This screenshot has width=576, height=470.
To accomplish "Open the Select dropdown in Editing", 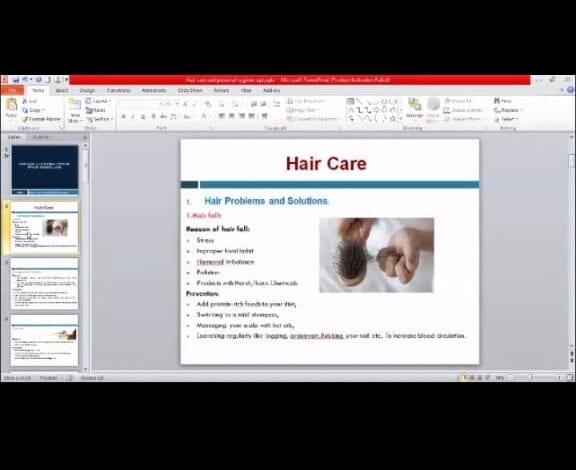I will [506, 119].
